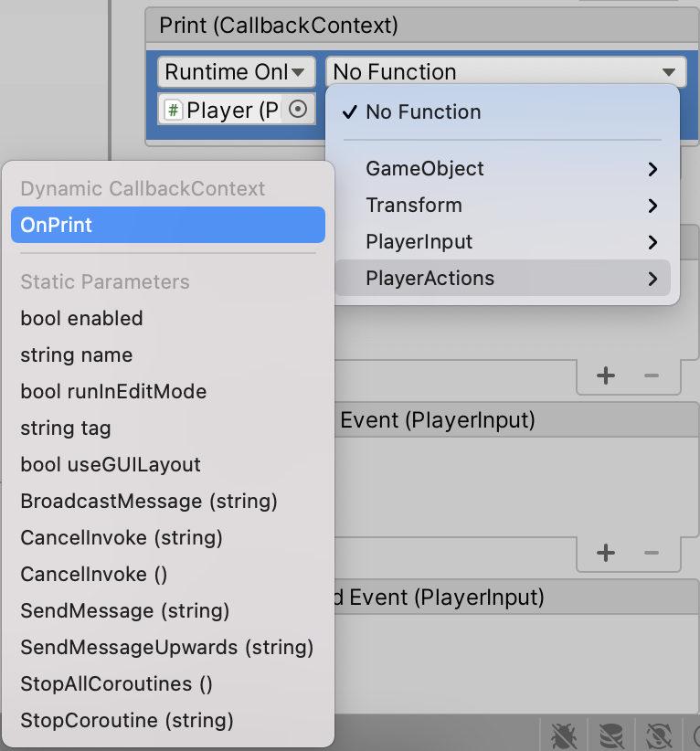Select string name static parameter
This screenshot has width=700, height=751.
[168, 354]
